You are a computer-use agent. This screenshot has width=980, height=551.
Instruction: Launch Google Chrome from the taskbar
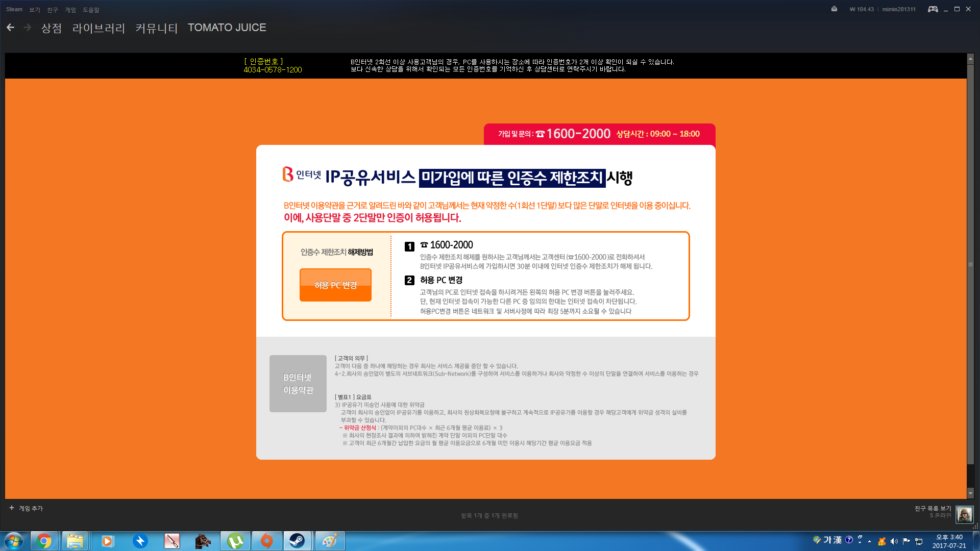tap(44, 541)
